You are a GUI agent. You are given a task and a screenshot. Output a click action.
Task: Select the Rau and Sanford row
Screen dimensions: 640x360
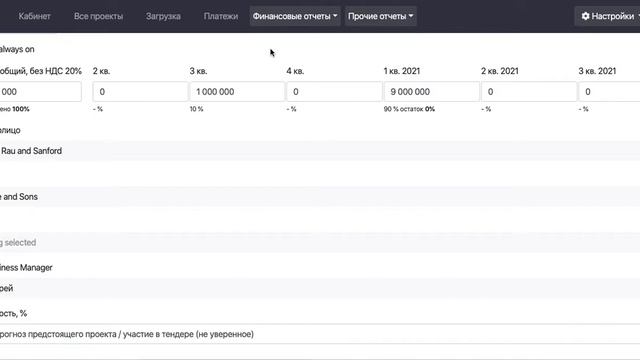320,151
